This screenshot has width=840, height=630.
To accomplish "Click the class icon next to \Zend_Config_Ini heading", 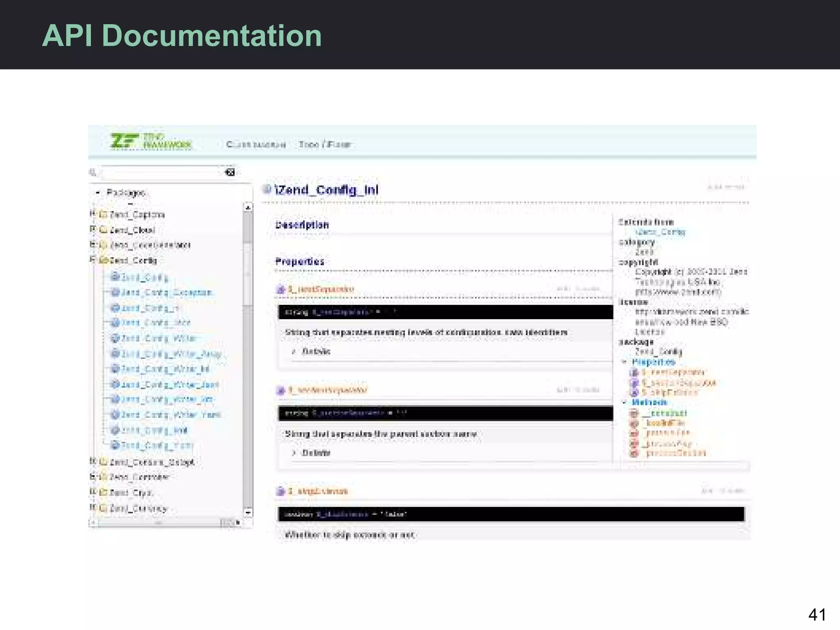I will tap(267, 189).
